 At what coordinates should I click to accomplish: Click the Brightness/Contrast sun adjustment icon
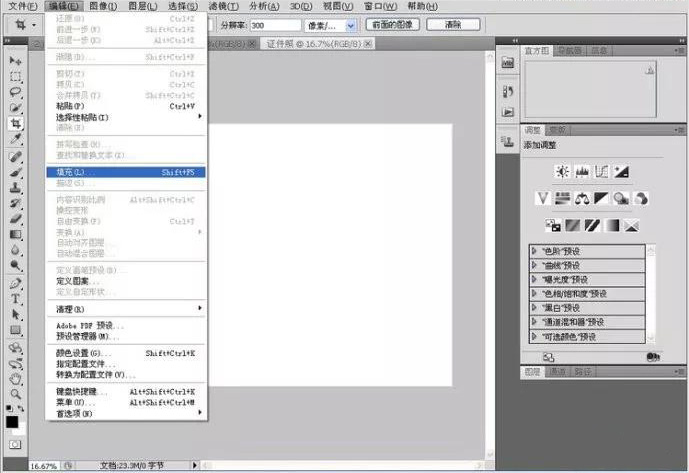click(562, 172)
